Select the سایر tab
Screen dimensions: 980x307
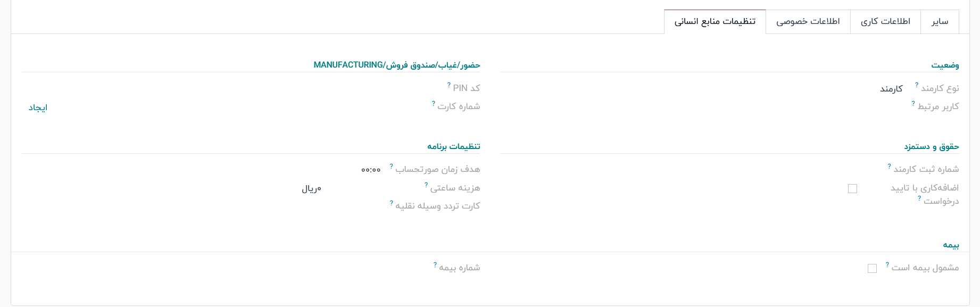click(940, 22)
